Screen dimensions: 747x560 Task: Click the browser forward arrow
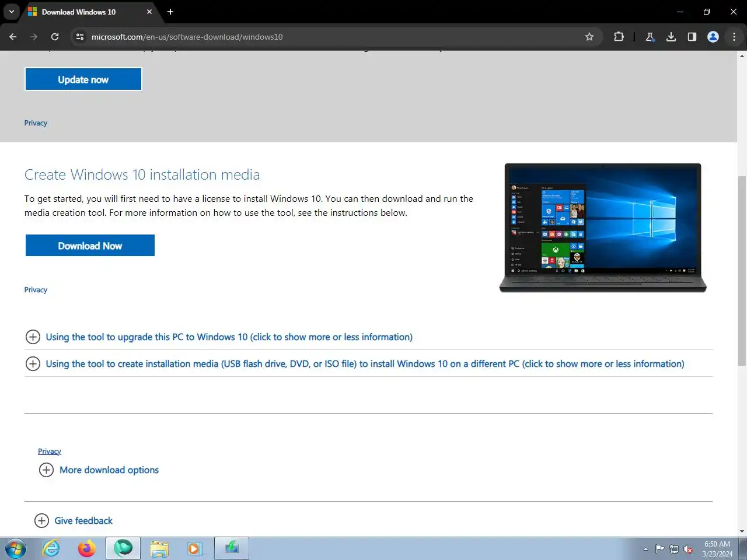point(34,37)
